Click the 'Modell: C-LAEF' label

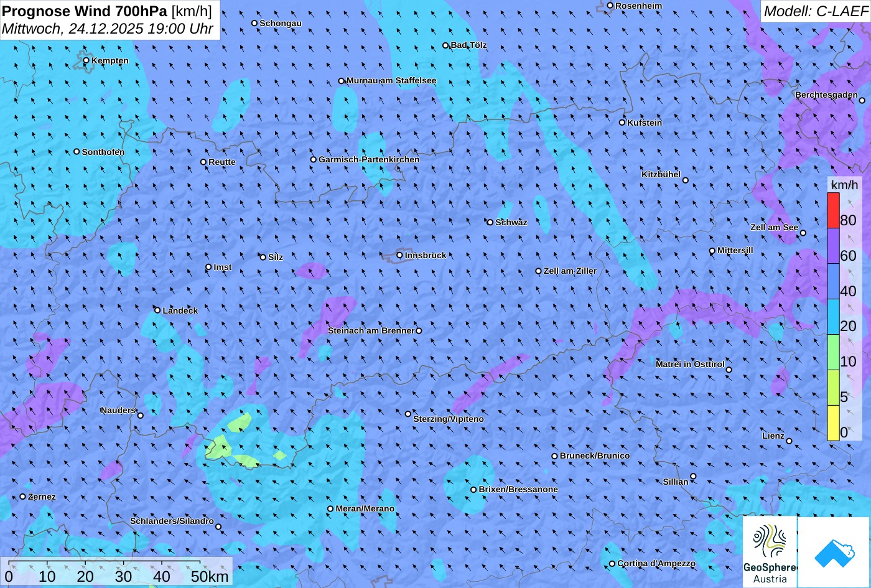(816, 11)
